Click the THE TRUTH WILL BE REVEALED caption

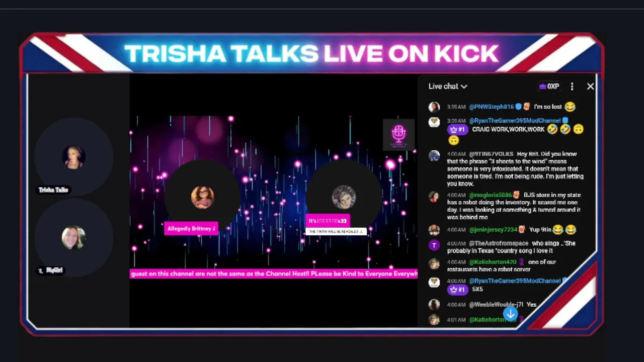336,231
